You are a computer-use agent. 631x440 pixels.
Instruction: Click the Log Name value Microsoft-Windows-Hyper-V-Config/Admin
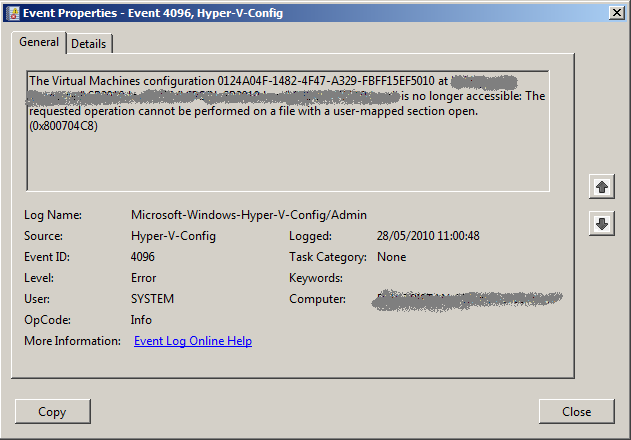click(248, 215)
